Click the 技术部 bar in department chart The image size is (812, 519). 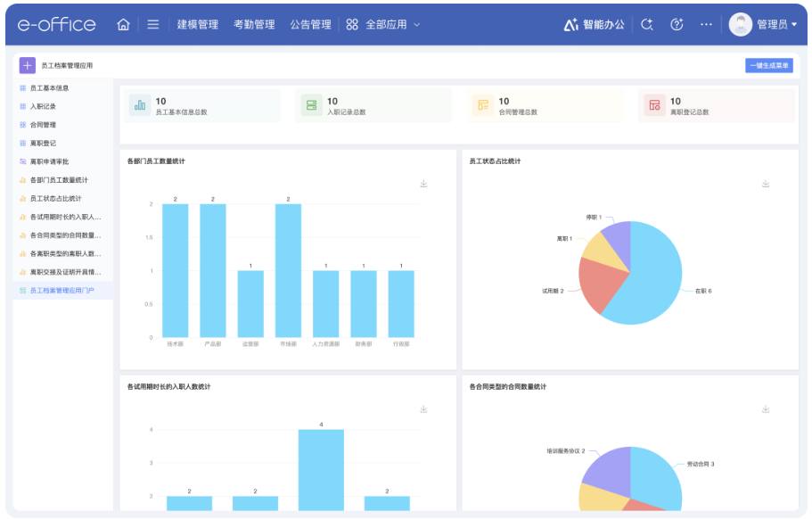(x=175, y=270)
